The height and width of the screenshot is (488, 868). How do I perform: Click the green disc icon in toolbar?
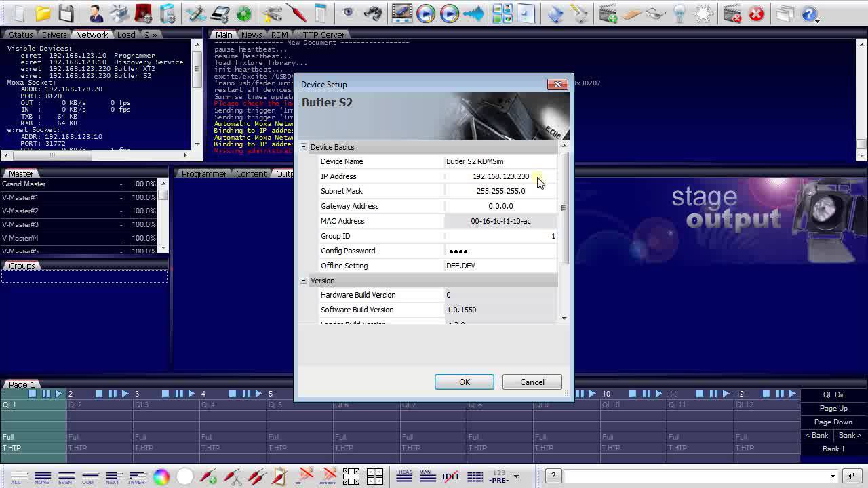244,13
